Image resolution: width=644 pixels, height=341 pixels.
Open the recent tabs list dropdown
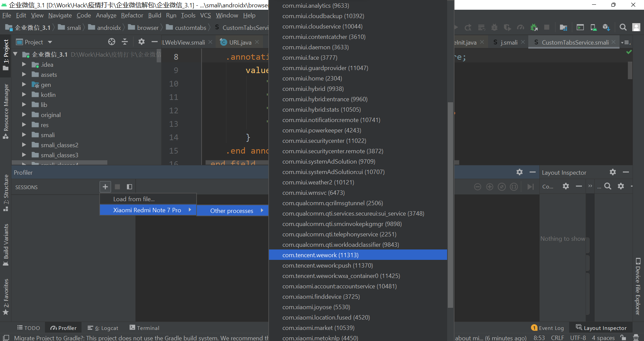[626, 43]
